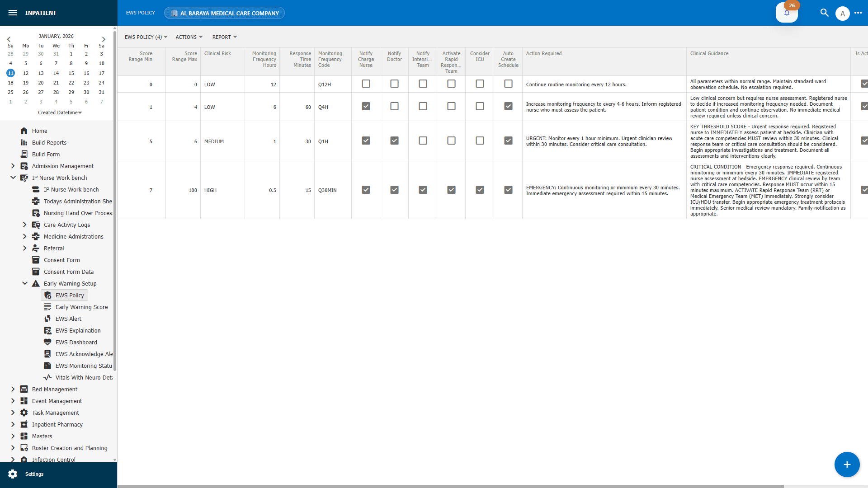The image size is (868, 488).
Task: Select EWS Explaination in the sidebar
Action: tap(78, 330)
